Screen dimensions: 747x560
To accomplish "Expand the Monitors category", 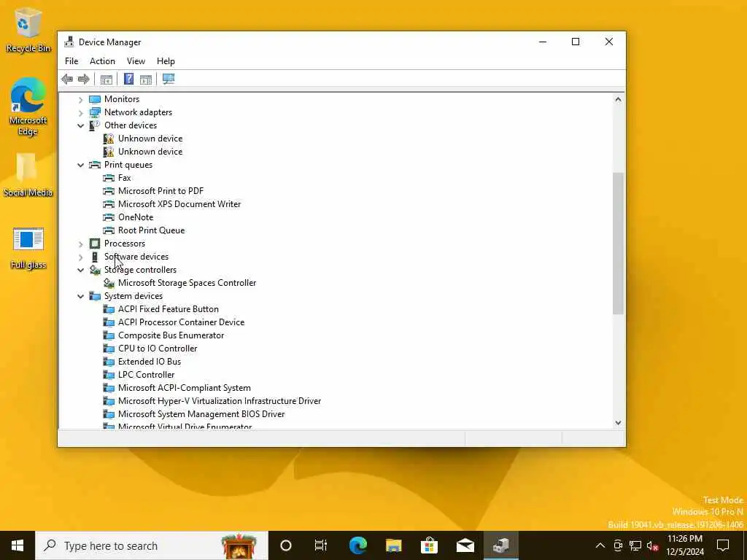I will pos(80,99).
